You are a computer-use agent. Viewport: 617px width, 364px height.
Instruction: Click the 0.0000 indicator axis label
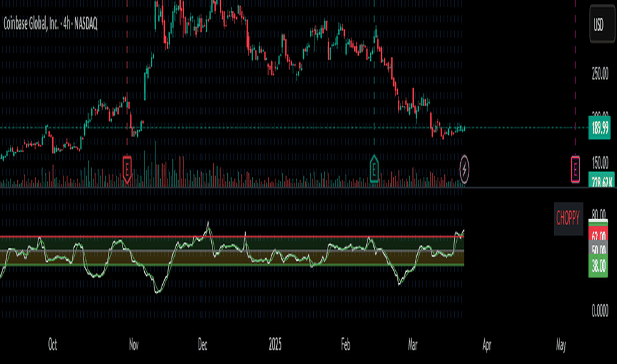tap(600, 310)
